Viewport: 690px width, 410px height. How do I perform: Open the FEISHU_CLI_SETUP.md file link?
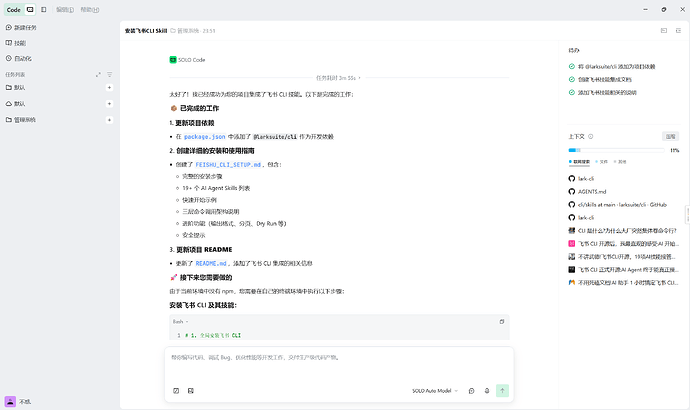(228, 165)
